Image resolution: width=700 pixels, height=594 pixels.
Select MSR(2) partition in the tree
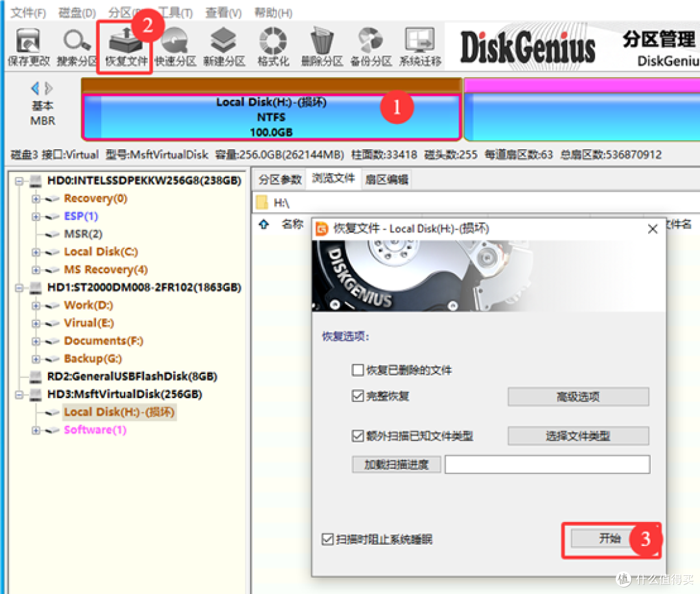[x=83, y=234]
